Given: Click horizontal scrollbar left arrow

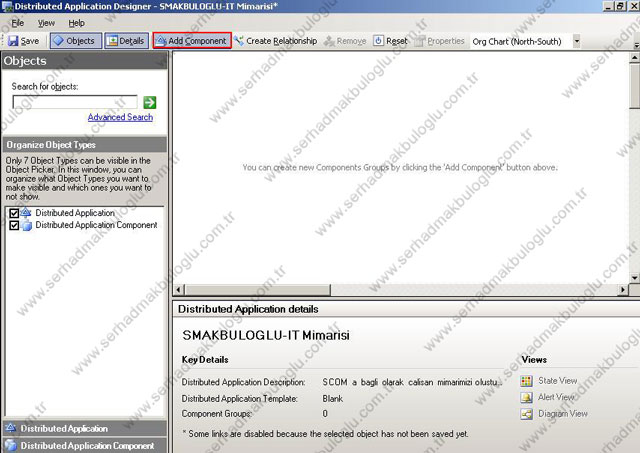Looking at the screenshot, I should point(178,290).
